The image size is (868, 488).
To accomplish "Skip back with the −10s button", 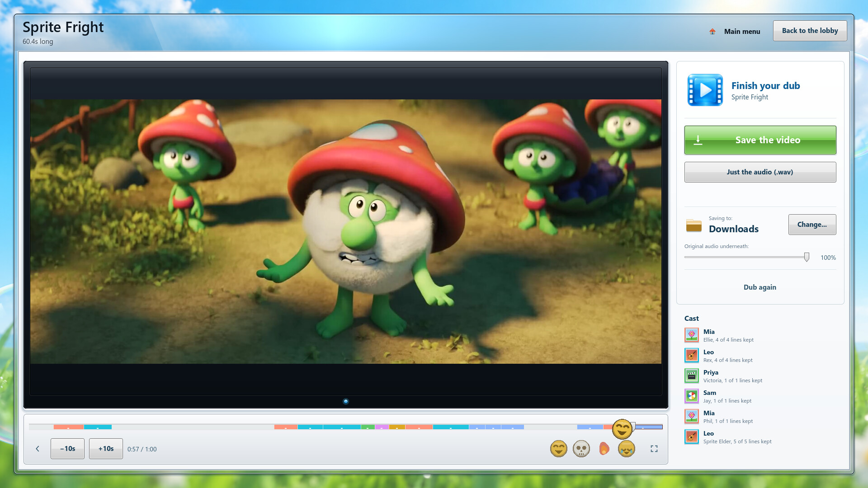I will tap(67, 449).
